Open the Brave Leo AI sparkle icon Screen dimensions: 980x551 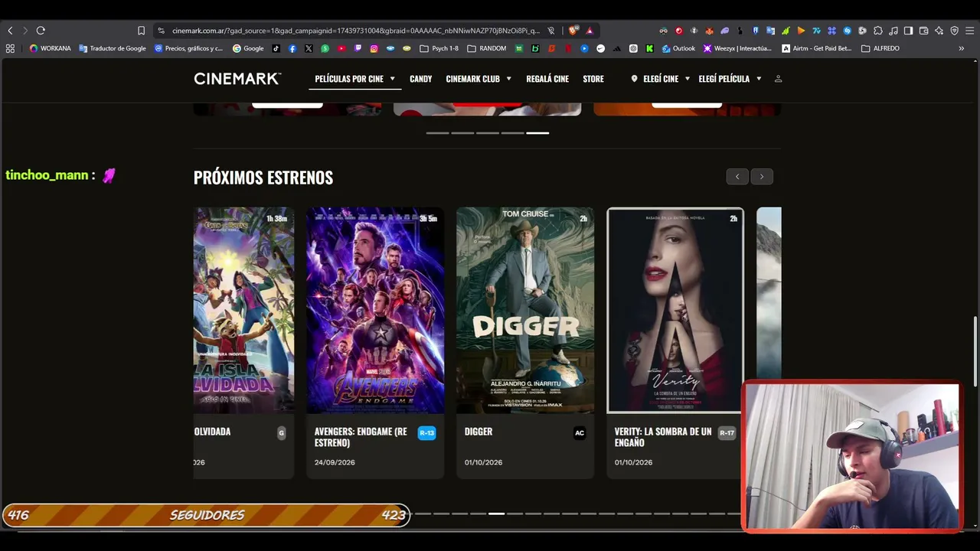[939, 31]
